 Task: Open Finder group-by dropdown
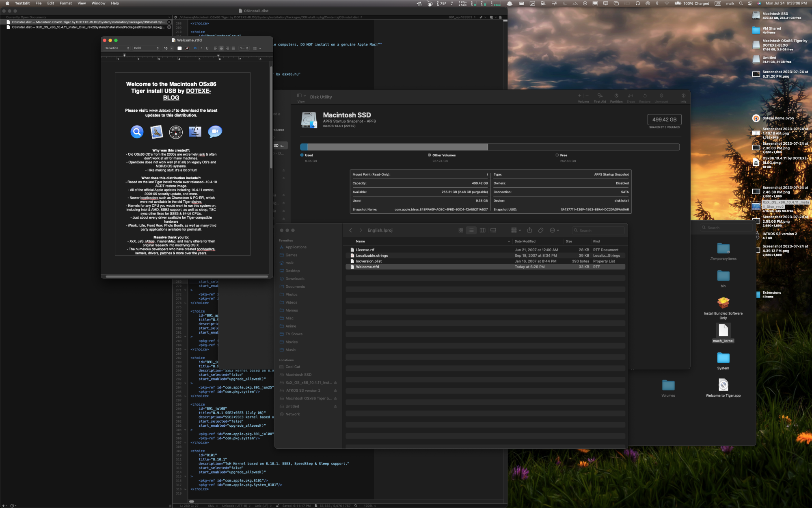tap(516, 230)
